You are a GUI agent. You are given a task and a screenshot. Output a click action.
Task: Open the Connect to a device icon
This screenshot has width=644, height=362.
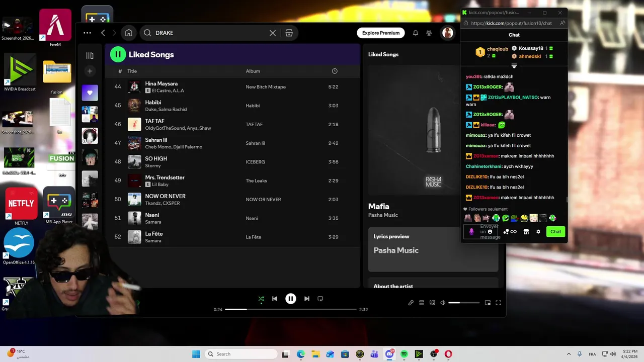(432, 303)
